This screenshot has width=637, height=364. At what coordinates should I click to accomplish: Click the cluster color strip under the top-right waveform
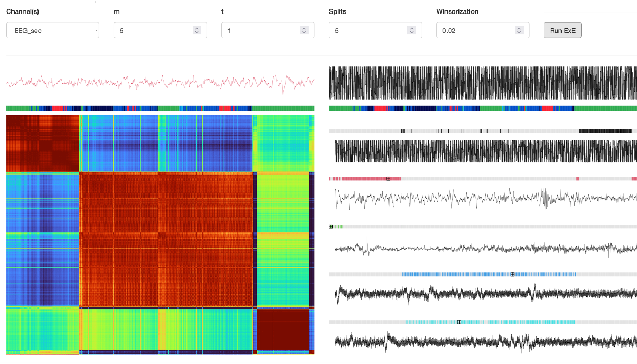click(x=482, y=108)
